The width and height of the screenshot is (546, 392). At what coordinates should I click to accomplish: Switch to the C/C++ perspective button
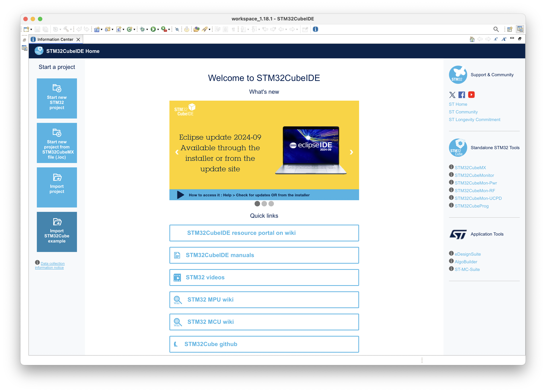click(520, 29)
